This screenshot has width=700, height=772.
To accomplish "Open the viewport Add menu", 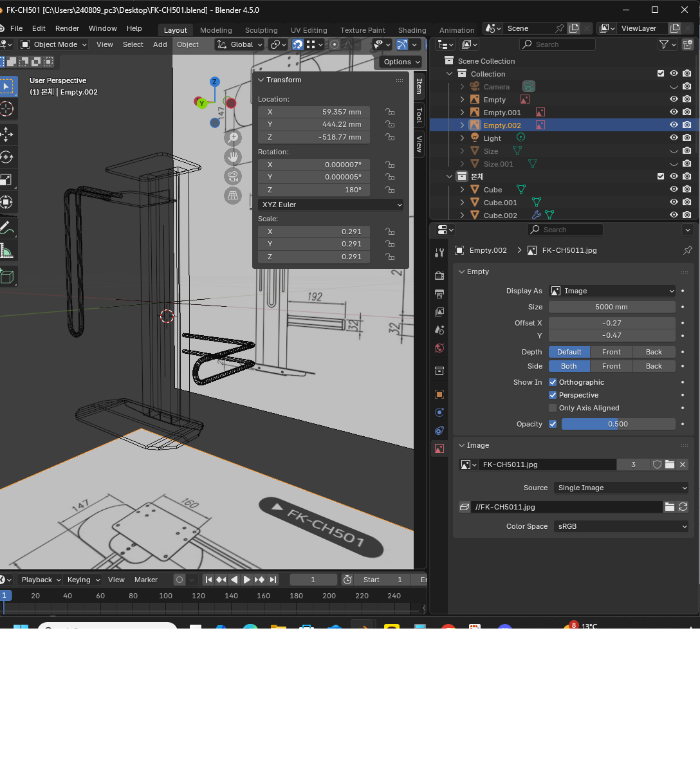I will [160, 44].
